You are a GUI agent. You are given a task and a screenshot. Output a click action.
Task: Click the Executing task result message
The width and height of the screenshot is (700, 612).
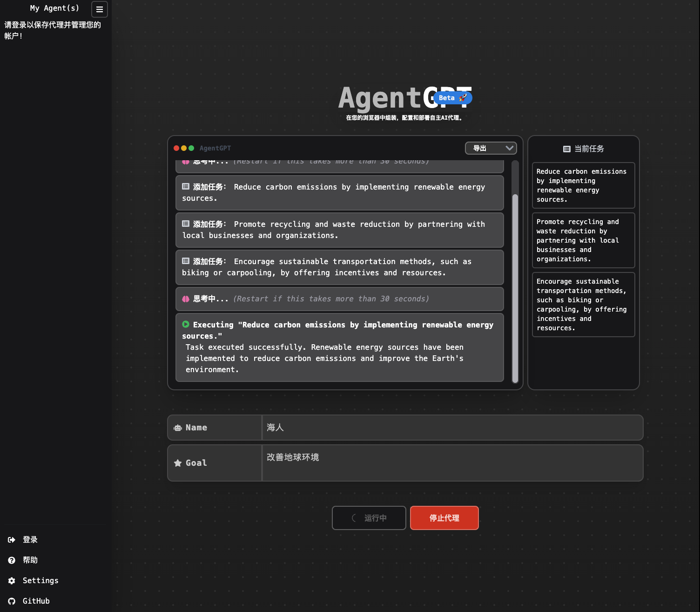pyautogui.click(x=340, y=347)
